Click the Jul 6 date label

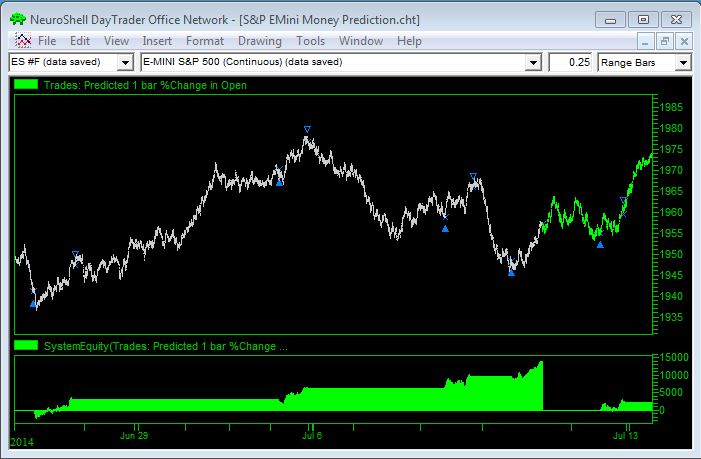click(312, 436)
